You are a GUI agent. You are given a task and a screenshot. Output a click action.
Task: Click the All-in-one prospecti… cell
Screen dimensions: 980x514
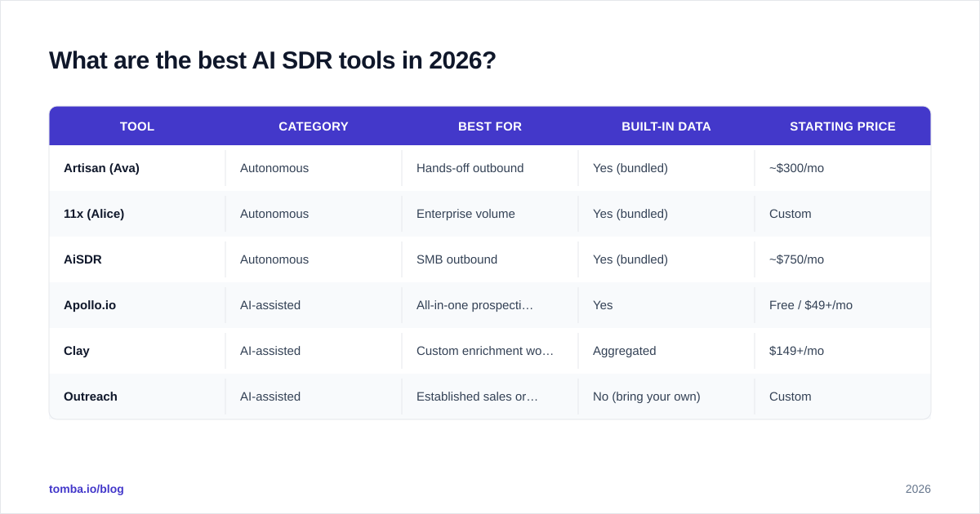(x=474, y=305)
